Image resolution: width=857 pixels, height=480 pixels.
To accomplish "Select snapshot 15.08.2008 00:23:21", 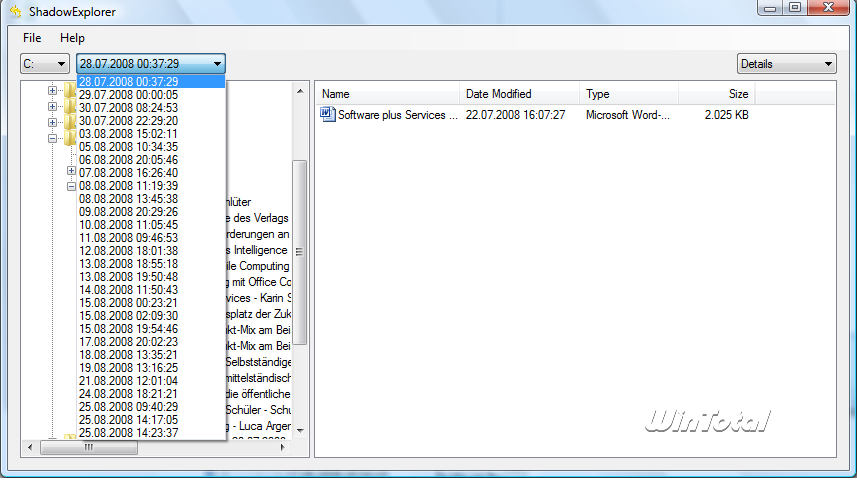I will 151,303.
